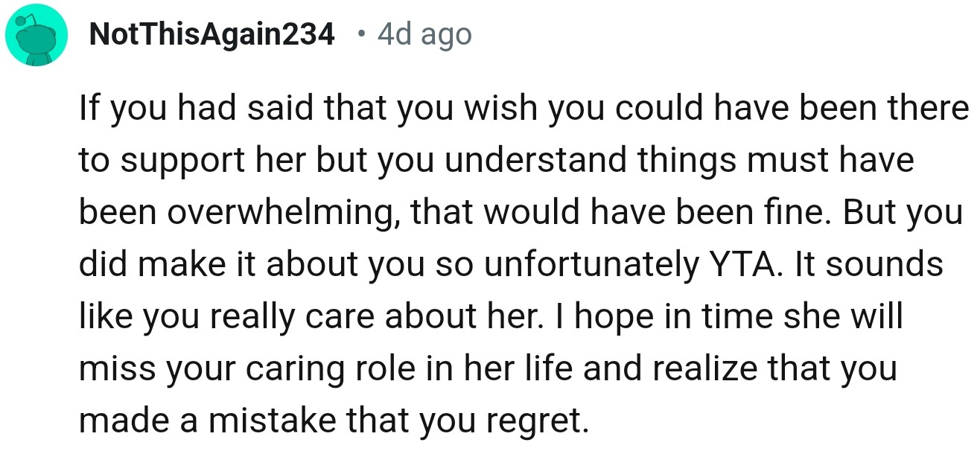Click the line starting 'to support her'
This screenshot has width=980, height=451.
(496, 161)
